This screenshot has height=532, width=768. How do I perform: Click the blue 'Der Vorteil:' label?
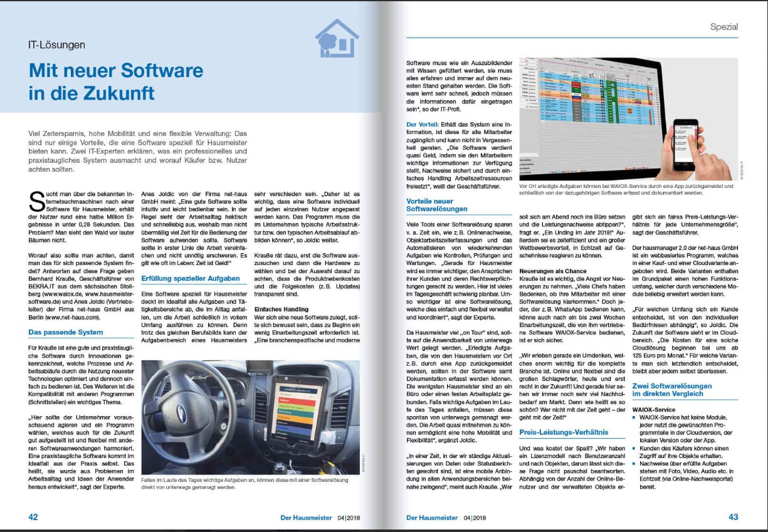[423, 125]
